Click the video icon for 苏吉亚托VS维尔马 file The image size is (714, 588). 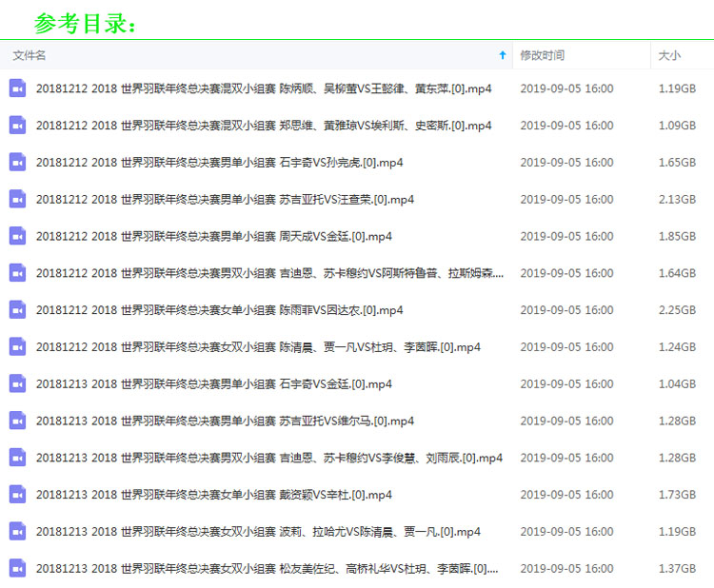[x=17, y=421]
